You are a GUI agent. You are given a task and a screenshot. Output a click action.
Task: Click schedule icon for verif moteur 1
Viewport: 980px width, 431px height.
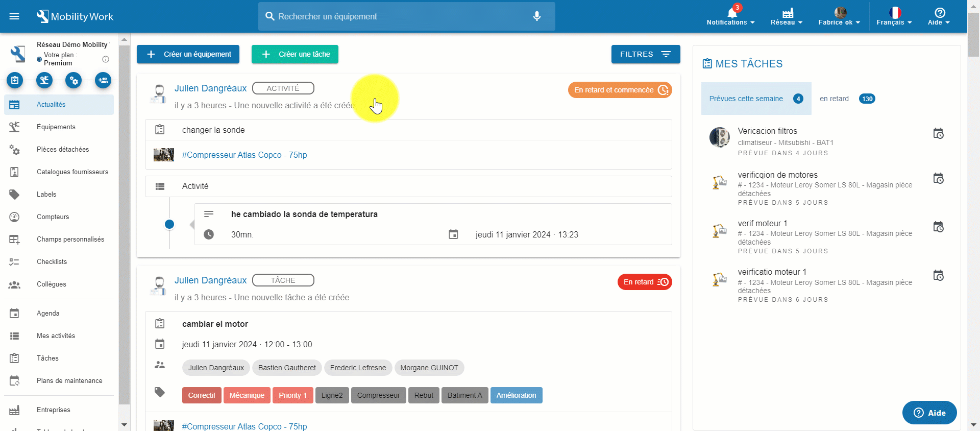[938, 227]
